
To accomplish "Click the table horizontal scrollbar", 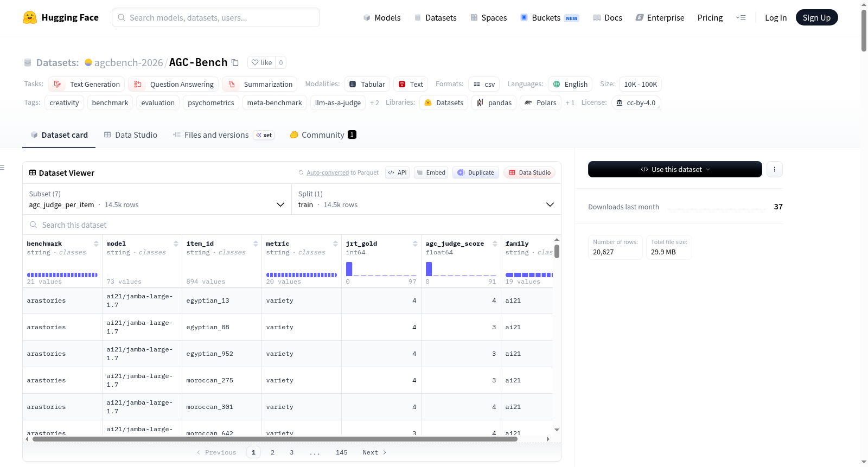I will pos(275,439).
